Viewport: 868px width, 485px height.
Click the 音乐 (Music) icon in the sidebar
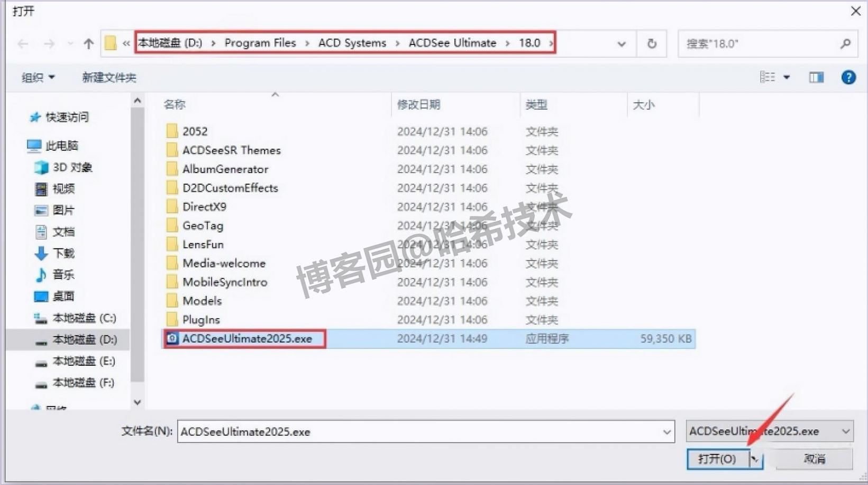point(41,275)
